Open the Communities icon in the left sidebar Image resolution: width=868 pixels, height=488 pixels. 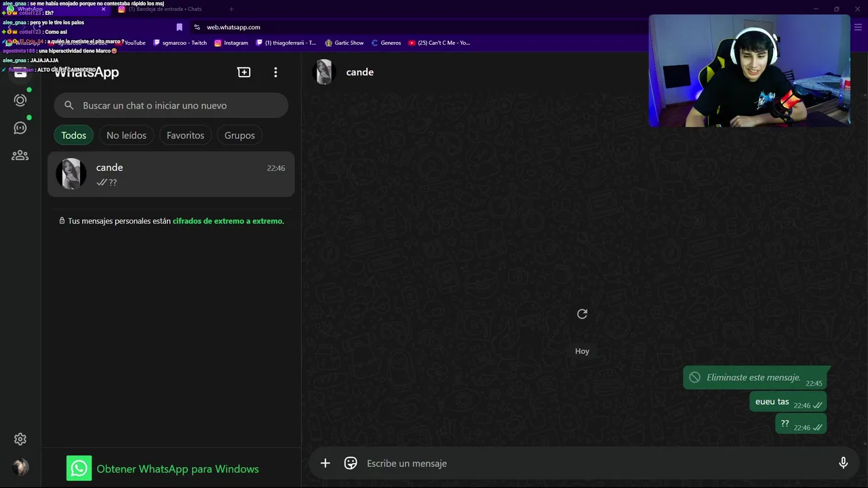[20, 155]
